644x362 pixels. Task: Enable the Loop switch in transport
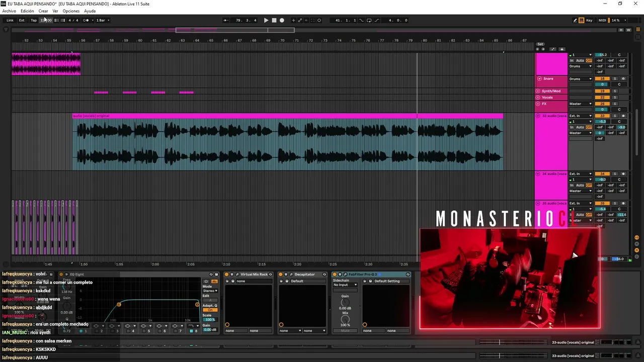[x=369, y=20]
